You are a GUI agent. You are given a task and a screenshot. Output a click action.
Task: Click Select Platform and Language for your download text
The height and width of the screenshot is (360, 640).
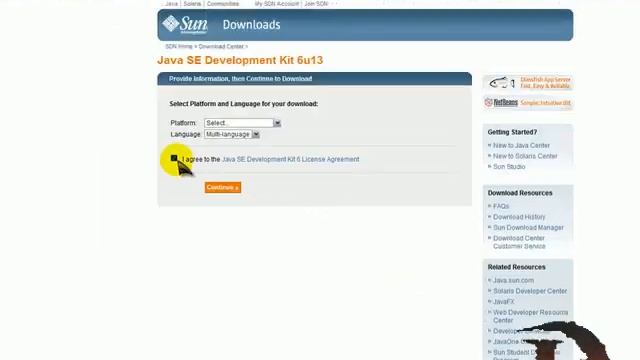point(244,104)
